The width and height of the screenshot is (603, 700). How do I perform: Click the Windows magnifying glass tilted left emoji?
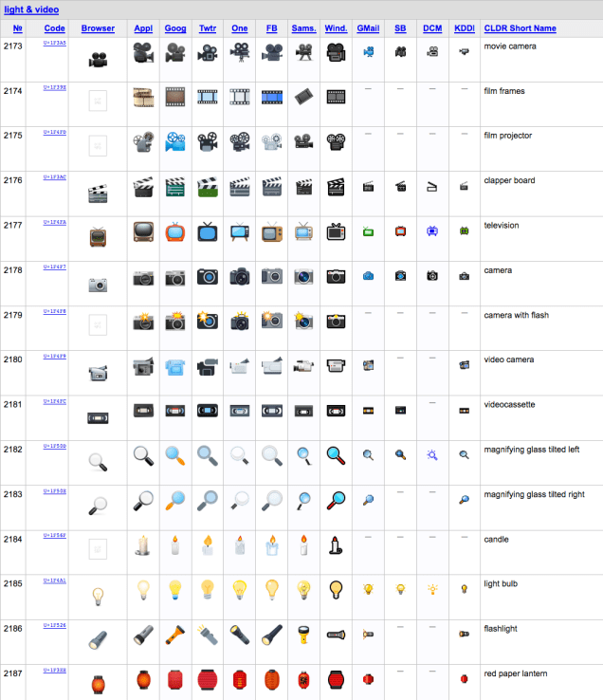(x=336, y=456)
